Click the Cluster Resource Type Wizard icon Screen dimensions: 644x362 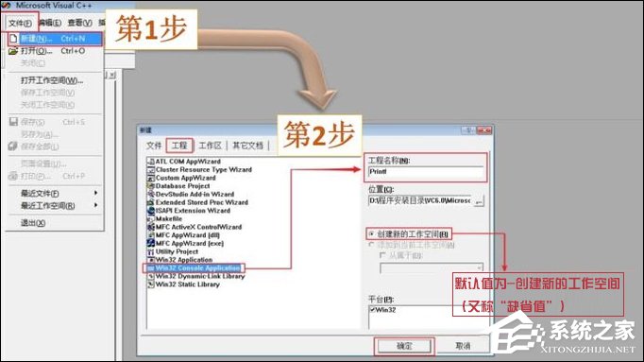click(x=151, y=170)
